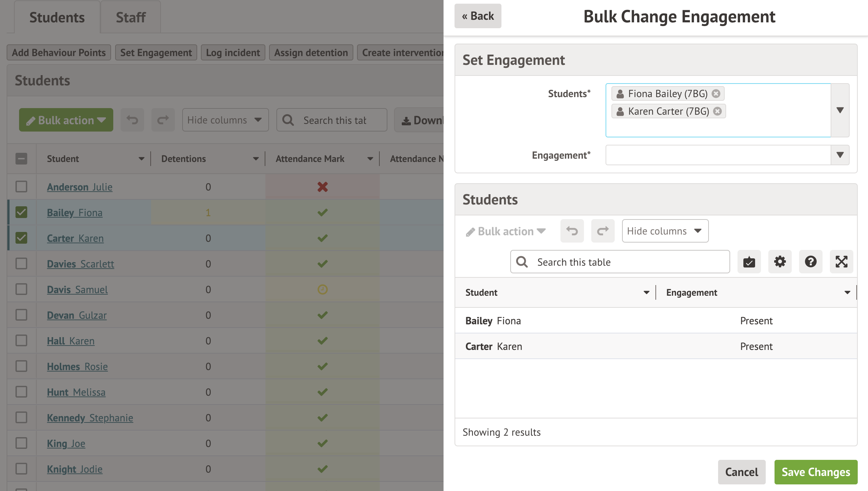Screen dimensions: 868x491
Task: Switch to the Staff tab
Action: tap(130, 17)
